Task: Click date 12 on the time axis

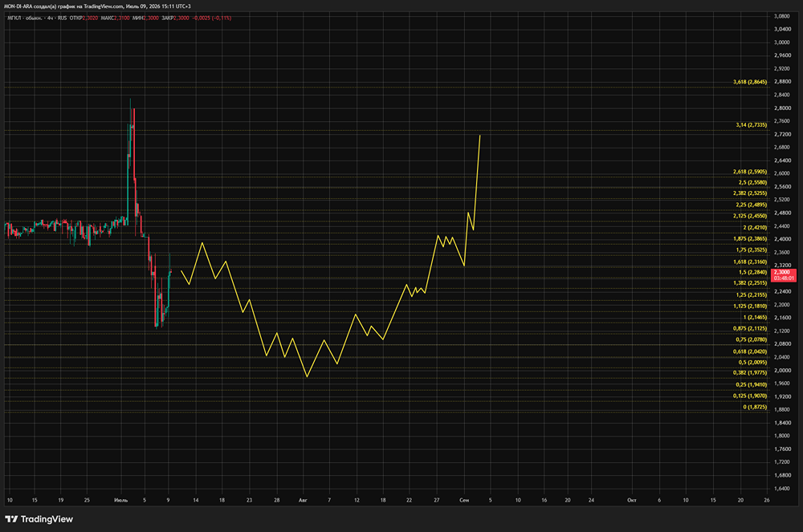Action: click(357, 500)
